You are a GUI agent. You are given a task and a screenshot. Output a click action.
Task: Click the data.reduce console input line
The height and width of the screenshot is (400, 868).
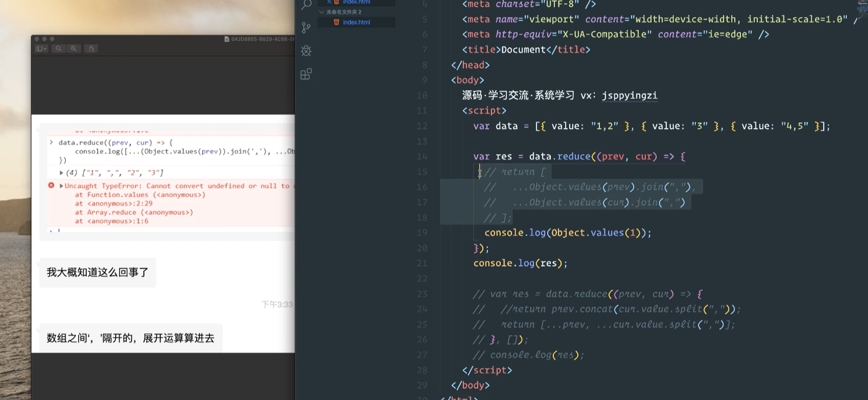(116, 142)
